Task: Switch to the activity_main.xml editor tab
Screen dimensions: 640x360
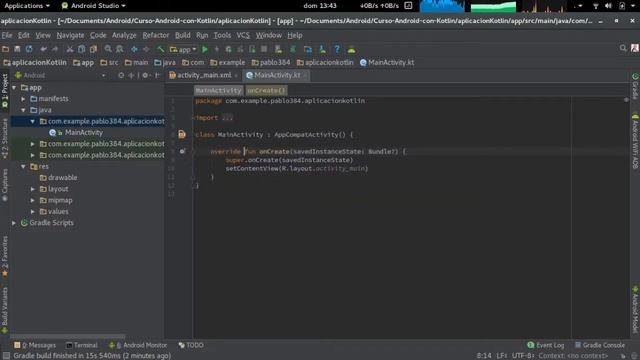Action: click(203, 75)
